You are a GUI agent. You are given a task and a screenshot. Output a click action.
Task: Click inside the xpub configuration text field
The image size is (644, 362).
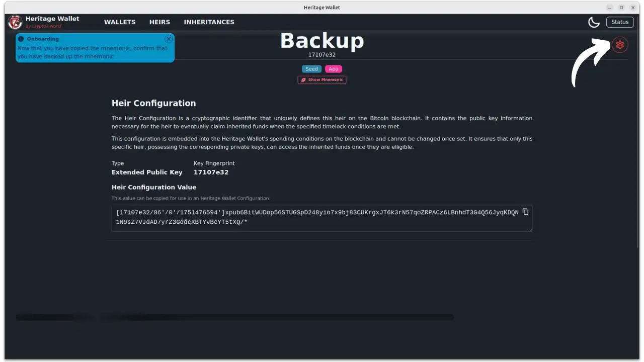tap(317, 217)
